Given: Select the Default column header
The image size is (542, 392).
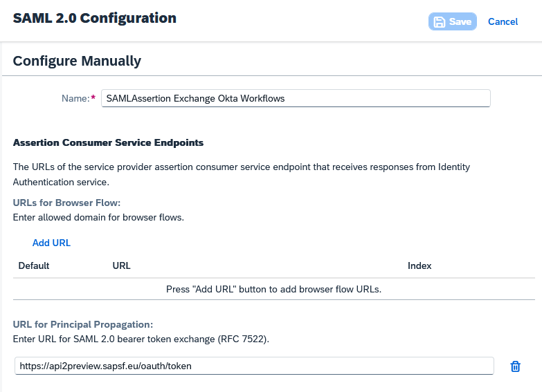Looking at the screenshot, I should [x=34, y=265].
